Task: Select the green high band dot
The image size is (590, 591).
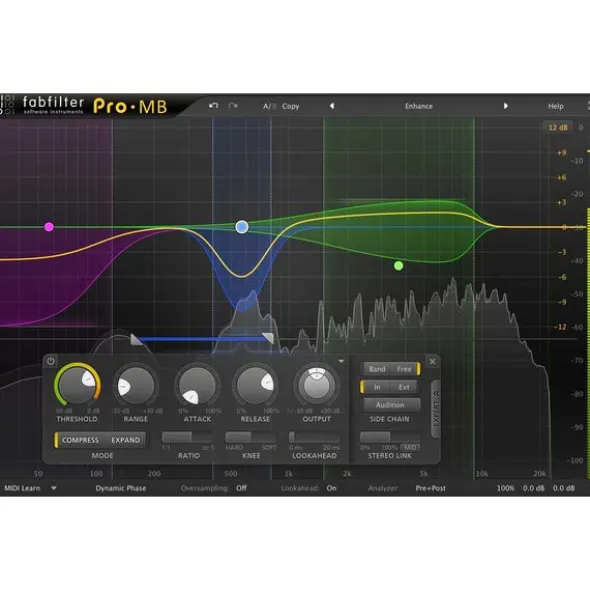Action: [398, 266]
